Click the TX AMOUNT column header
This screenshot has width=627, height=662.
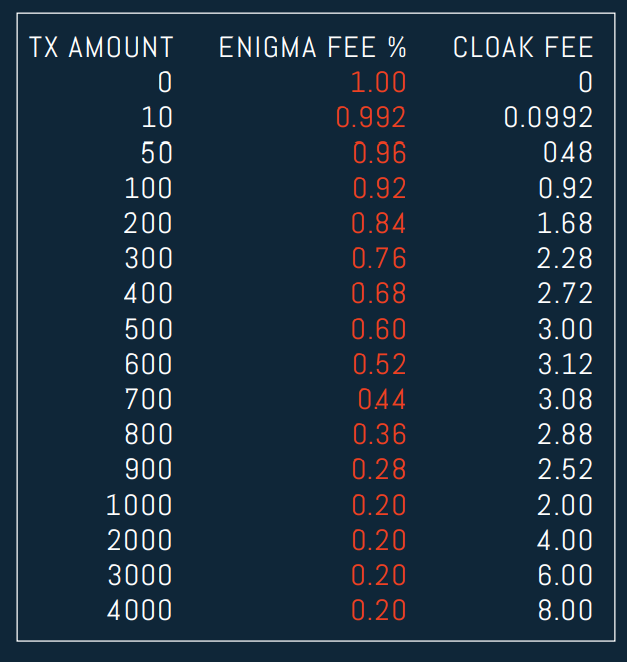[x=101, y=47]
